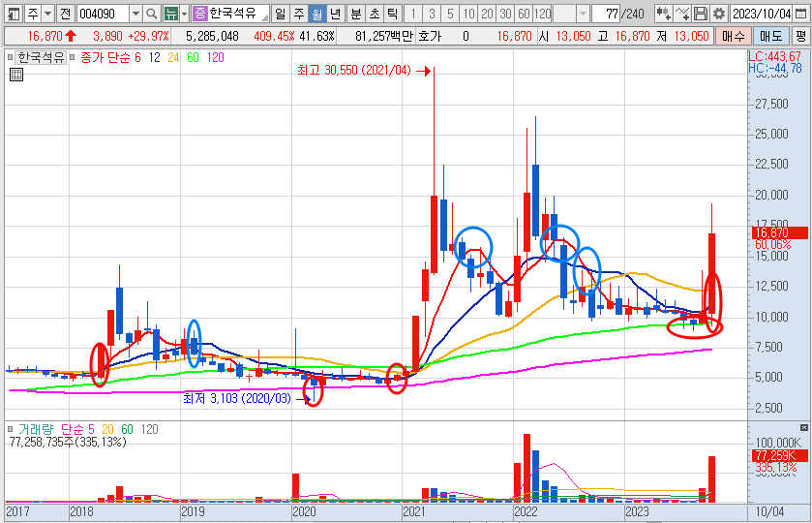This screenshot has height=523, width=812.
Task: Click the volume 20 average legend
Action: click(107, 429)
